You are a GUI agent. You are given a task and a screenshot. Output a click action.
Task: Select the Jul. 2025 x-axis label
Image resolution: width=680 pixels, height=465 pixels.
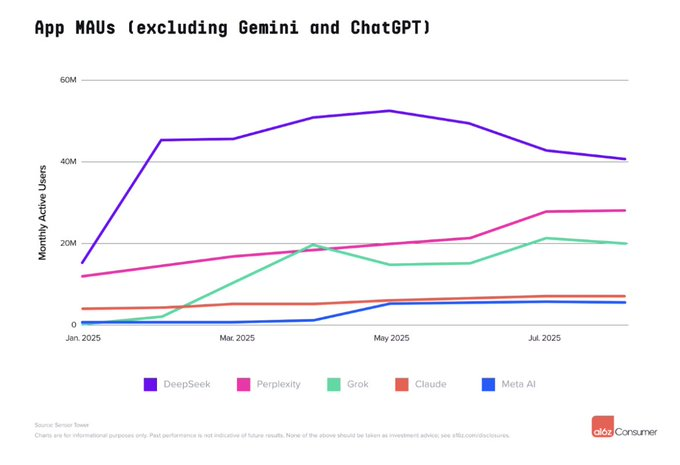click(544, 339)
